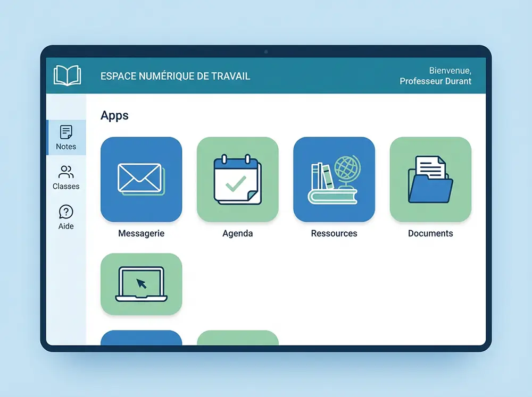532x397 pixels.
Task: Open Classes from the sidebar
Action: (x=65, y=178)
